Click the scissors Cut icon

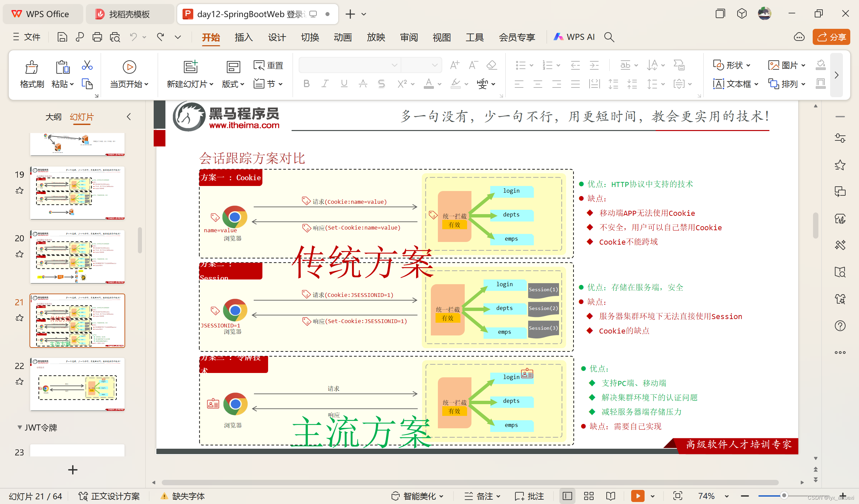click(87, 65)
